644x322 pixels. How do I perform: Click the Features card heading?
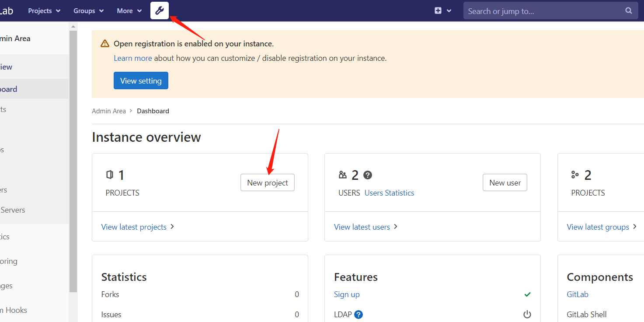[356, 277]
